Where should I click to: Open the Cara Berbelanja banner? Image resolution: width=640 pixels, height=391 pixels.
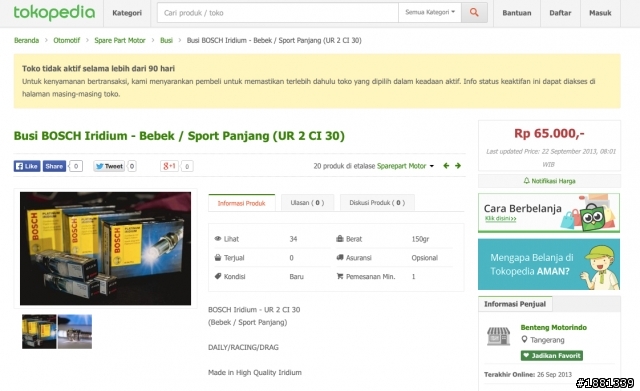[x=549, y=213]
